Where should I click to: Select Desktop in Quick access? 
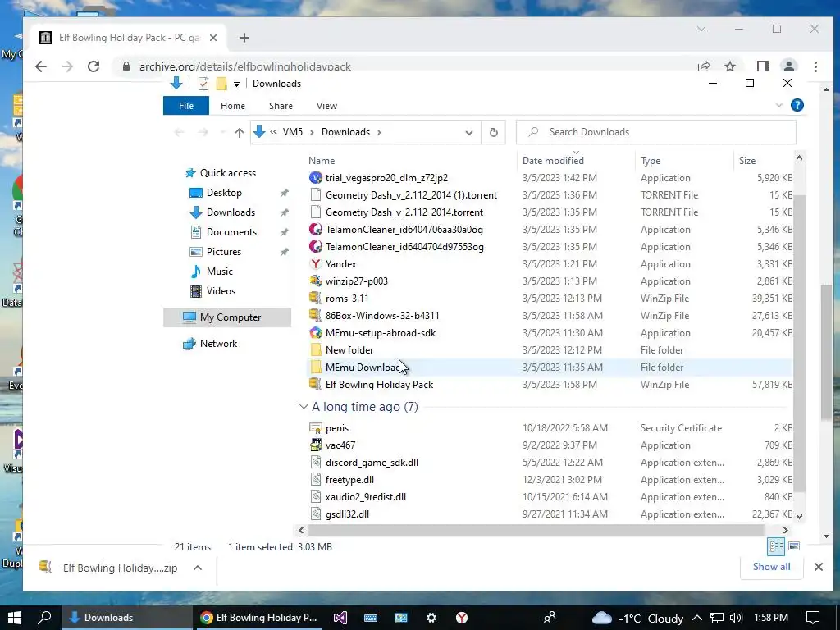pyautogui.click(x=223, y=192)
